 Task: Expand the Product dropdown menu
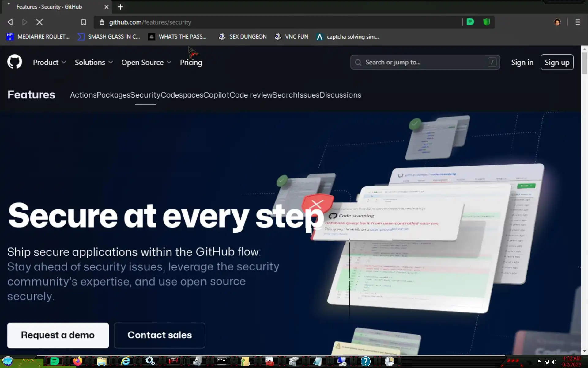[x=49, y=62]
